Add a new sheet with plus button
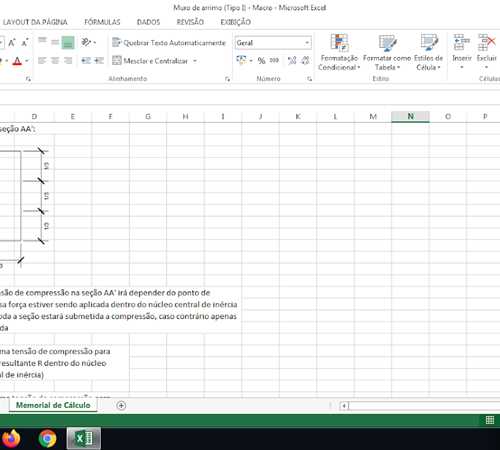 tap(121, 406)
